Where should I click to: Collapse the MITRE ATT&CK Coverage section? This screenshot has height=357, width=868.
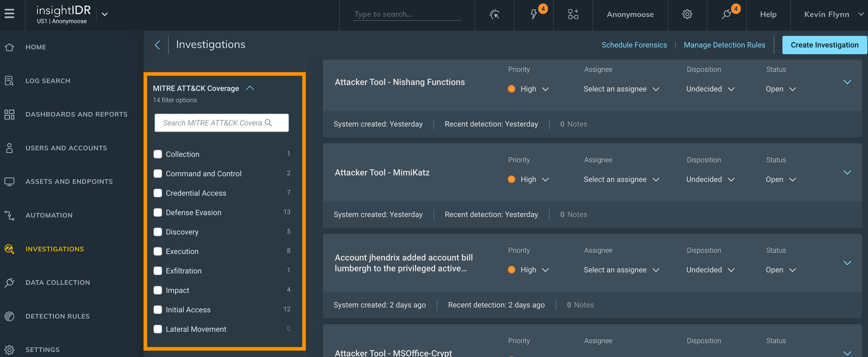pyautogui.click(x=250, y=88)
